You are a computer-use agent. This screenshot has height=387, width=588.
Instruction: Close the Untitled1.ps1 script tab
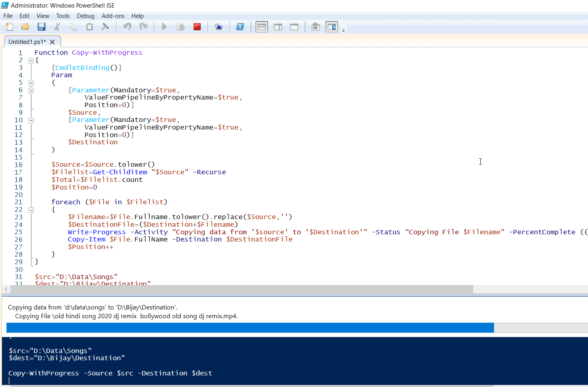[x=52, y=41]
